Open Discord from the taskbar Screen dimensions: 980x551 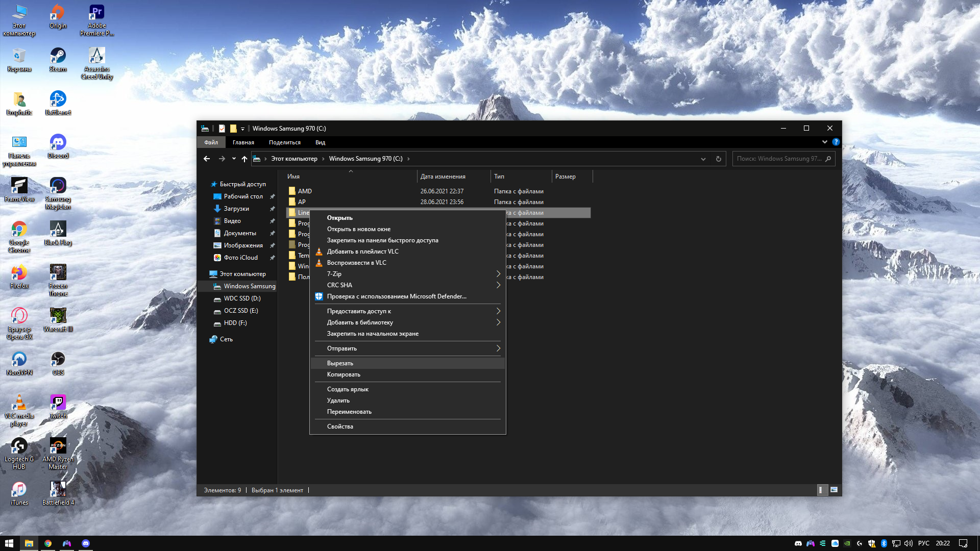point(86,543)
